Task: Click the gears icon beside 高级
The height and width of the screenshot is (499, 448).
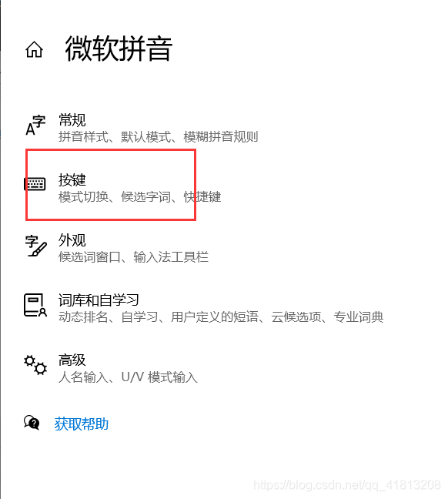Action: point(35,365)
